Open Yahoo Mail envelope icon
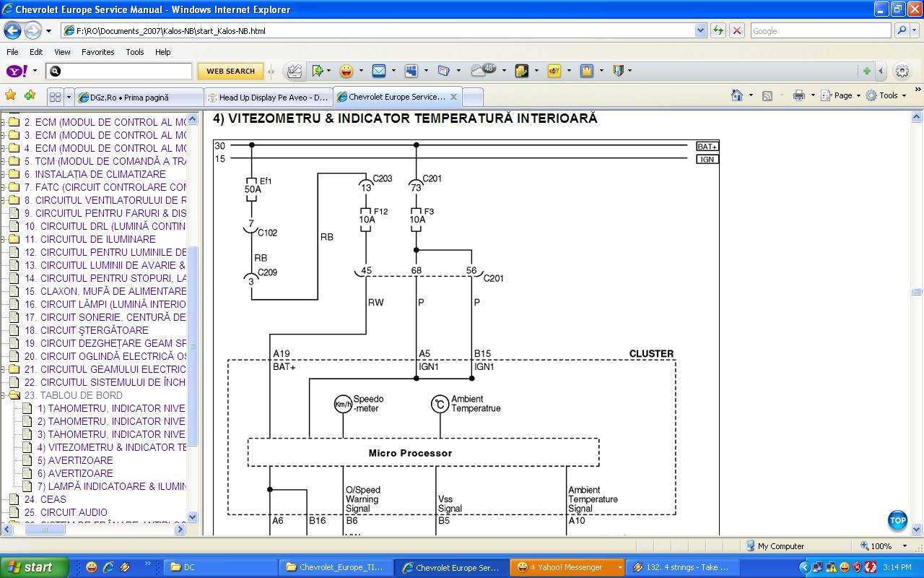The width and height of the screenshot is (924, 578). (378, 71)
